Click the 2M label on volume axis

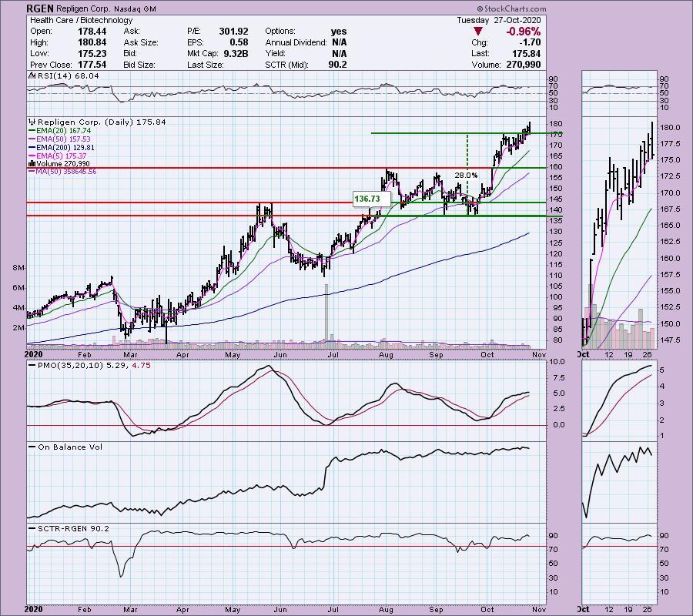[x=18, y=328]
